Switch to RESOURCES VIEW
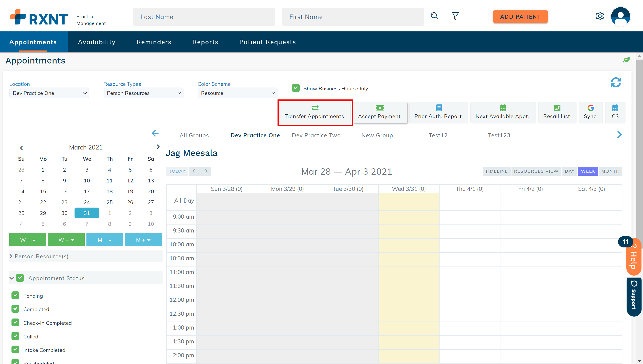This screenshot has width=643, height=364. pyautogui.click(x=536, y=171)
